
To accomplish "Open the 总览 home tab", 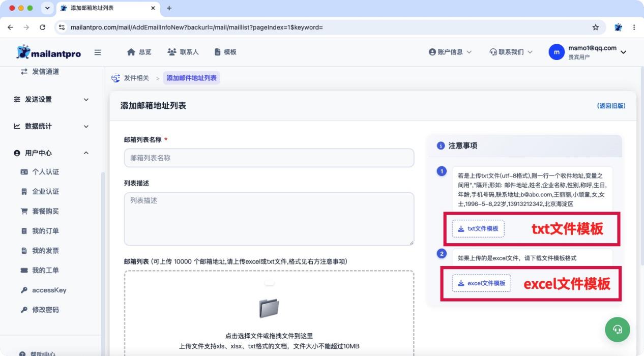I will [x=139, y=52].
